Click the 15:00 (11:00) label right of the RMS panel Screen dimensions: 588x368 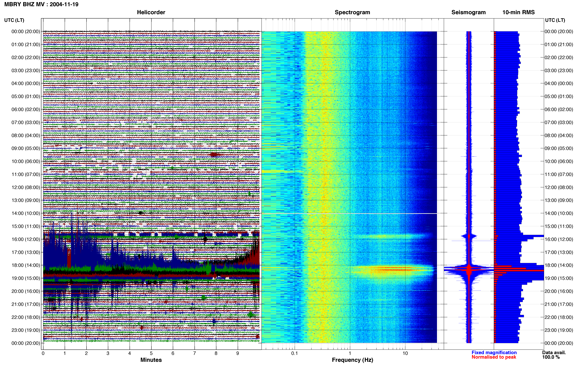559,226
